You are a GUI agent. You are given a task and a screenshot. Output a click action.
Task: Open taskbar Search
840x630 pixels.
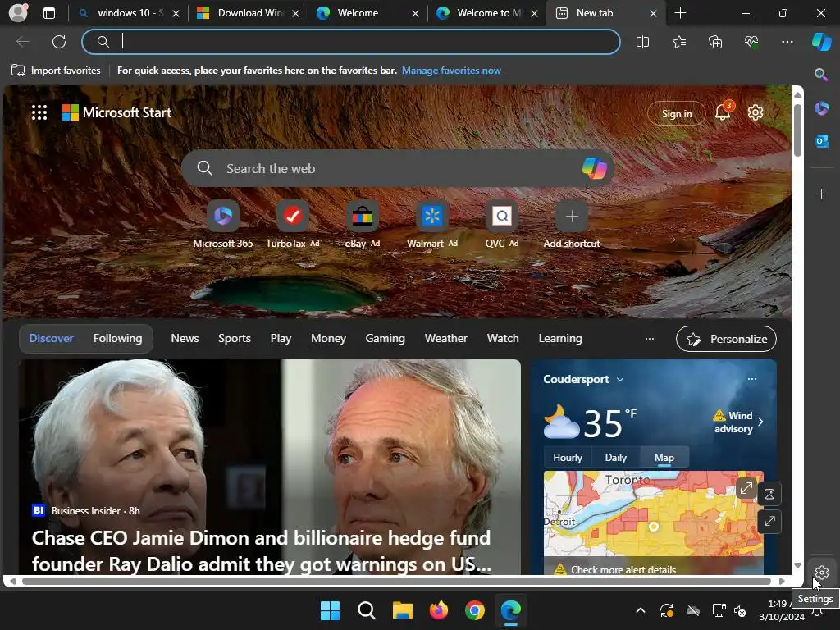(367, 610)
